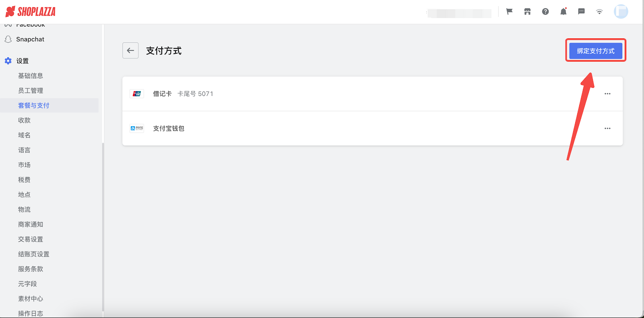Click the flag icon in top bar
Screen dimensions: 644x318
(509, 12)
